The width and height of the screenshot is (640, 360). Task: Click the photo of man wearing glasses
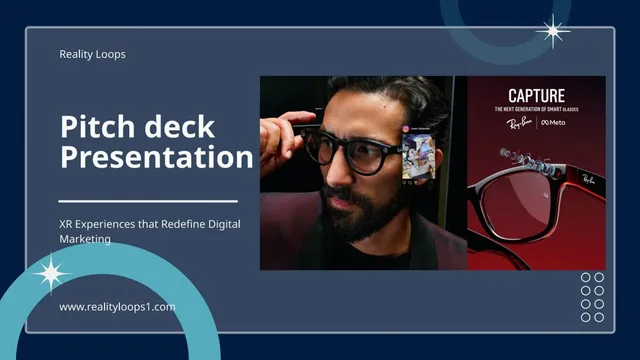coord(364,173)
